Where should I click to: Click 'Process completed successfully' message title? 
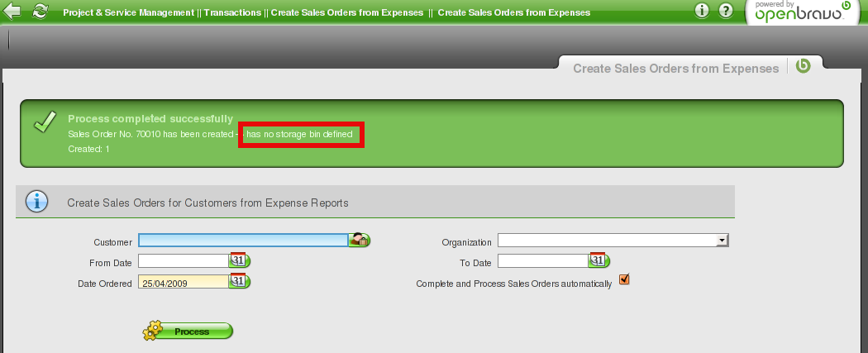point(150,119)
